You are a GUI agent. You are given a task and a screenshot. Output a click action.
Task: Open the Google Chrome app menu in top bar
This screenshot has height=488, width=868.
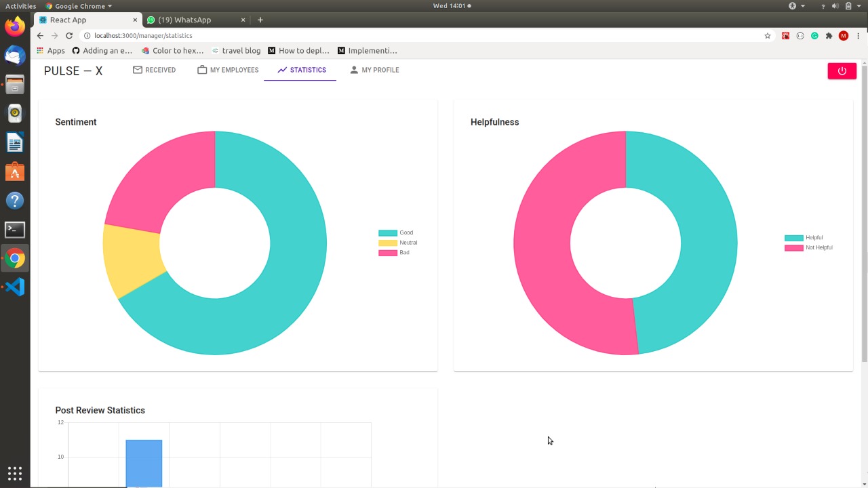point(78,6)
